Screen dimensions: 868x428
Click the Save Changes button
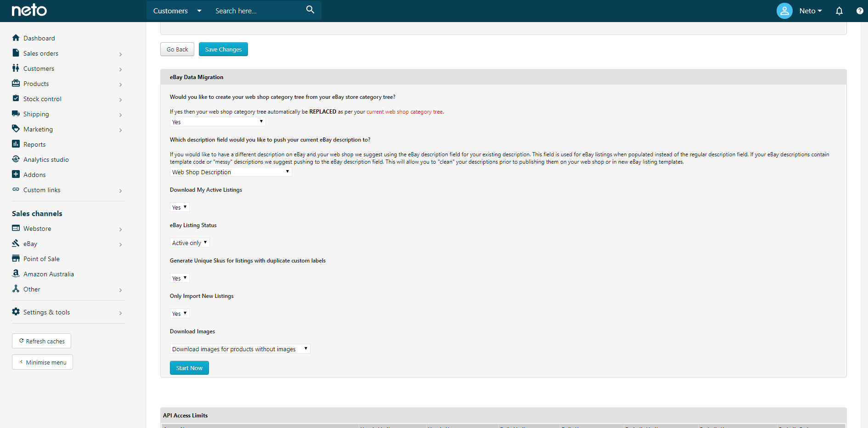[223, 49]
